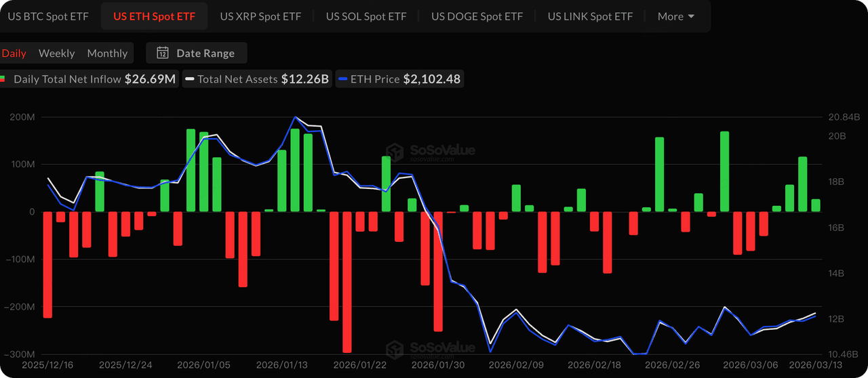The image size is (868, 378).
Task: Open US LINK Spot ETF tab
Action: click(590, 16)
